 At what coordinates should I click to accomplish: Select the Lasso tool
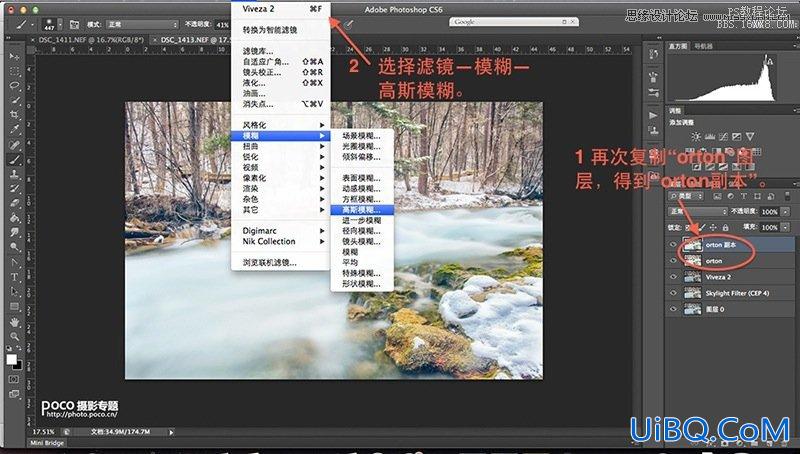pyautogui.click(x=14, y=86)
